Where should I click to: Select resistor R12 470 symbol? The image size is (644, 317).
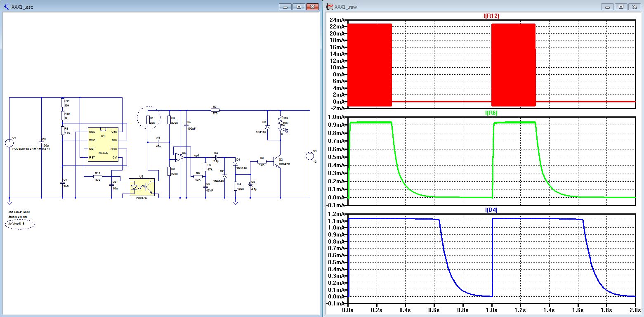click(x=97, y=176)
